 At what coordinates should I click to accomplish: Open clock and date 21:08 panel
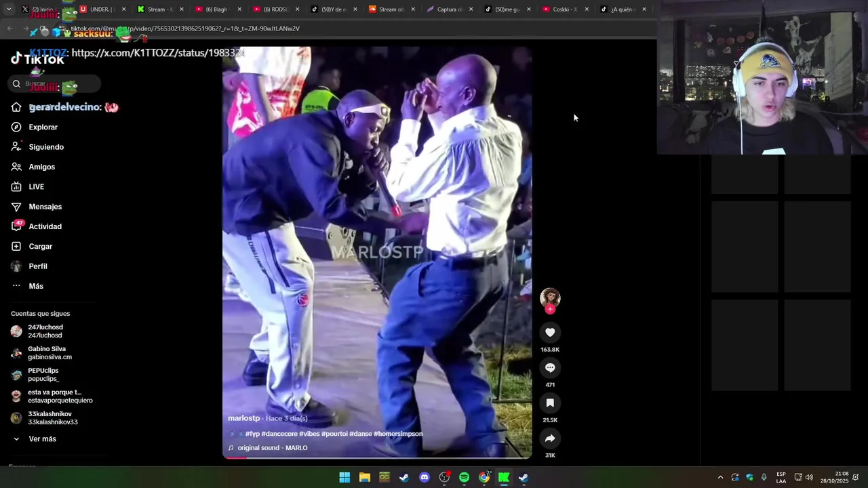click(x=833, y=477)
